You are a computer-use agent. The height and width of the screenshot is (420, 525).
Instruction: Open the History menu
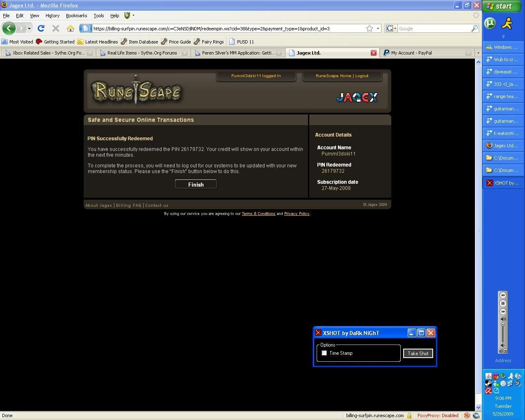pos(52,16)
